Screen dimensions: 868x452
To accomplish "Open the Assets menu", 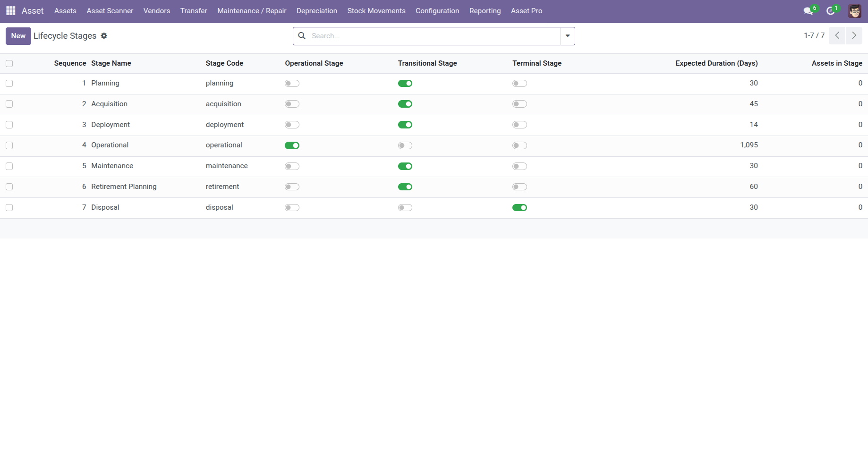I will [65, 11].
